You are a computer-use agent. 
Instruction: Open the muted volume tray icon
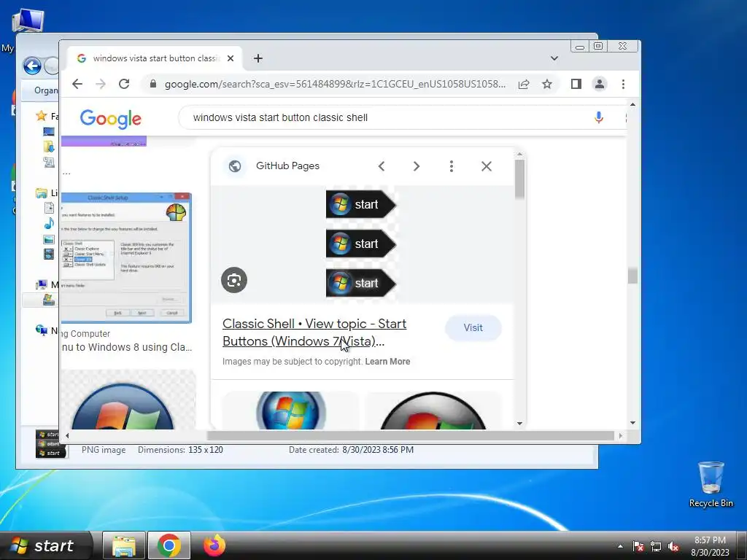tap(673, 547)
